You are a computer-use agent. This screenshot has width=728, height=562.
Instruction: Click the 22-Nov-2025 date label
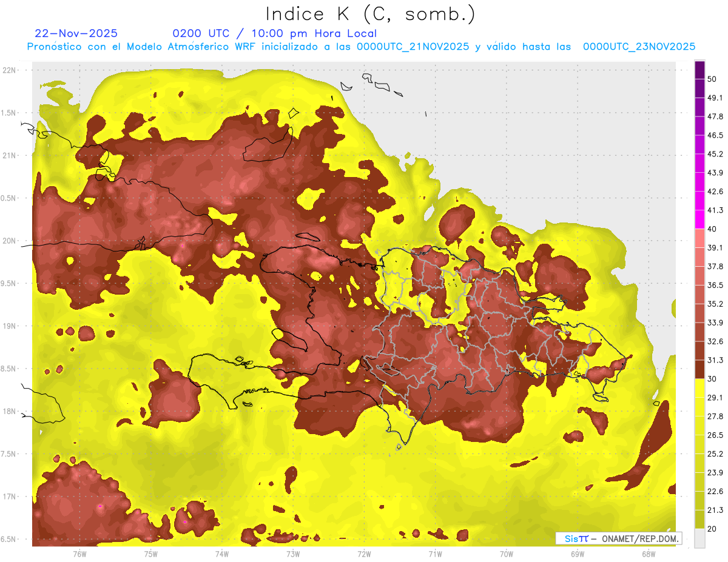pyautogui.click(x=76, y=33)
